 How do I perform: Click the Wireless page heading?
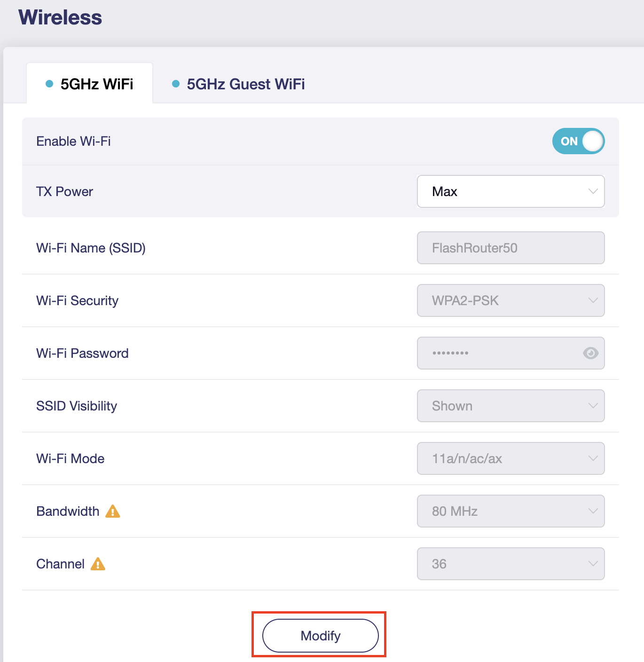tap(60, 17)
